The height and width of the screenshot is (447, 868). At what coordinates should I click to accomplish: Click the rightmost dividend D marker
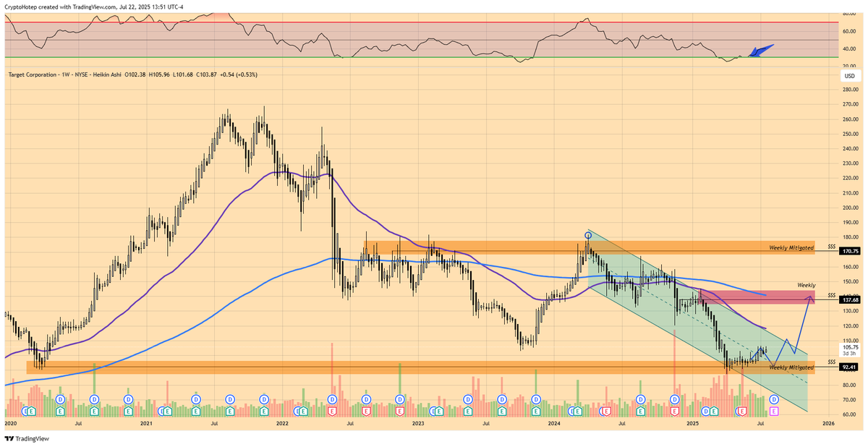(x=774, y=399)
